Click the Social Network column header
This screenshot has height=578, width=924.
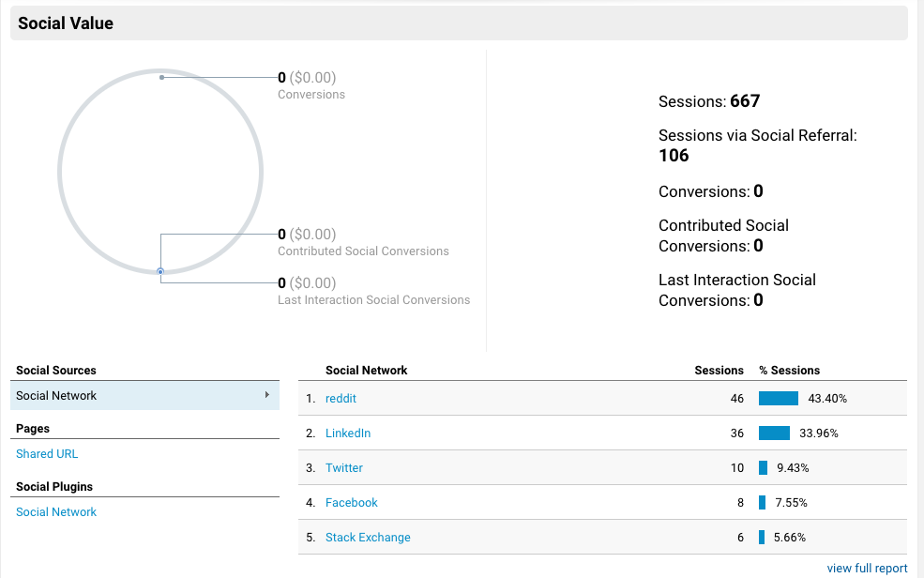click(366, 370)
